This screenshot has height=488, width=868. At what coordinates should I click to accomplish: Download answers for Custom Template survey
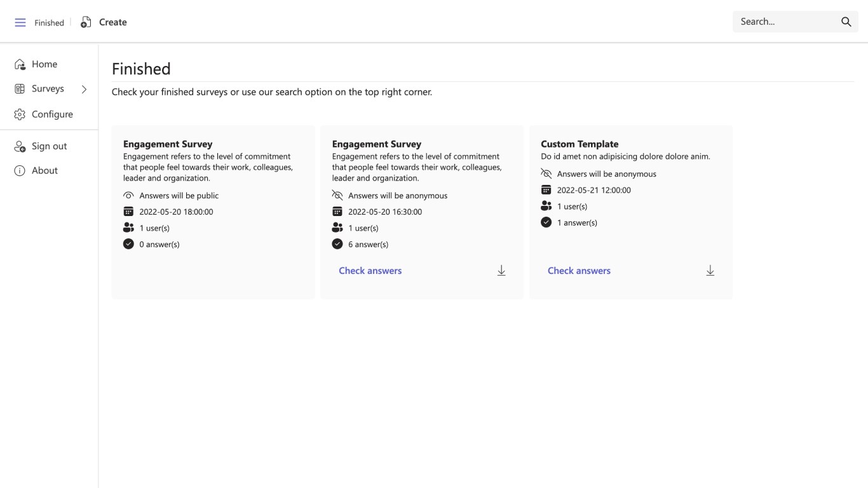[710, 271]
